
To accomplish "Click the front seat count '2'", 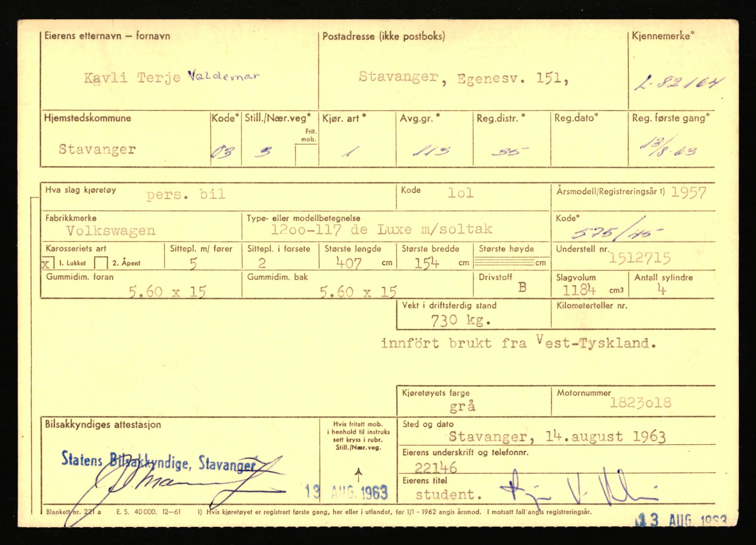I will coord(262,263).
